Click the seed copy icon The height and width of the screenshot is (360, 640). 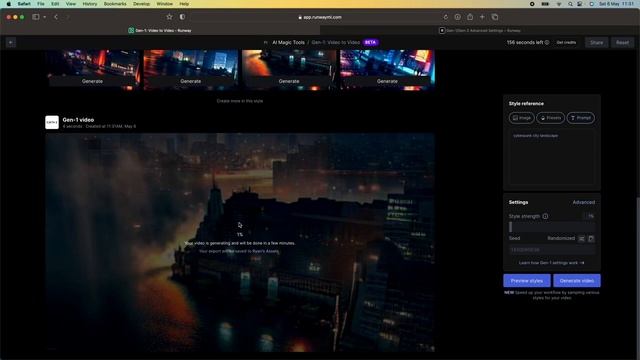point(591,238)
